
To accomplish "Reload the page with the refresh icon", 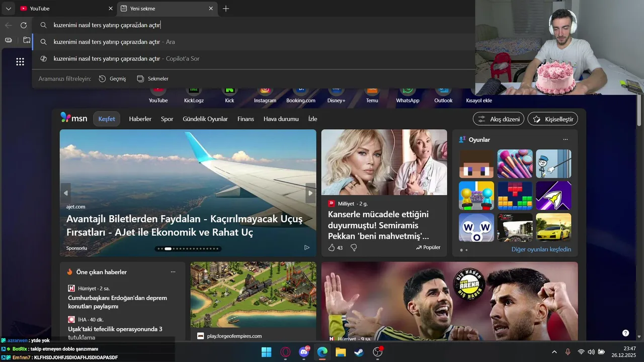I will (24, 25).
